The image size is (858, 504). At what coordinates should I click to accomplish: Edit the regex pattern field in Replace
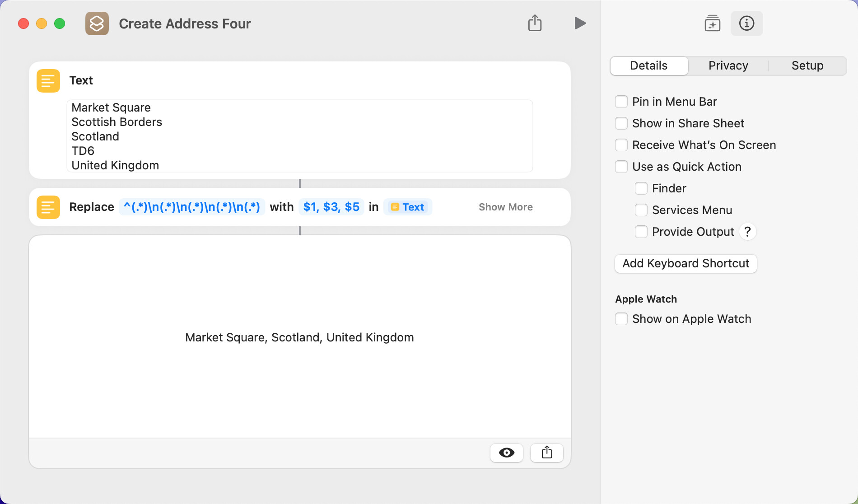pyautogui.click(x=192, y=207)
